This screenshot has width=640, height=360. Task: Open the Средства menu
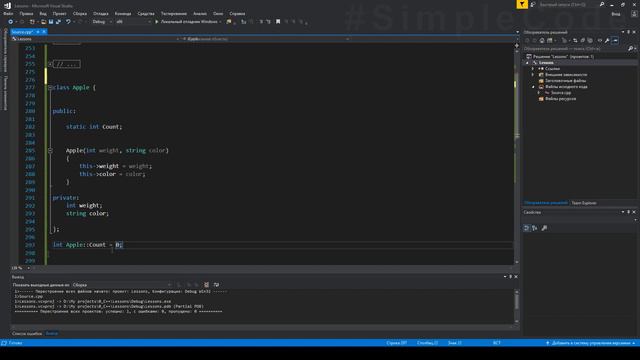tap(146, 13)
